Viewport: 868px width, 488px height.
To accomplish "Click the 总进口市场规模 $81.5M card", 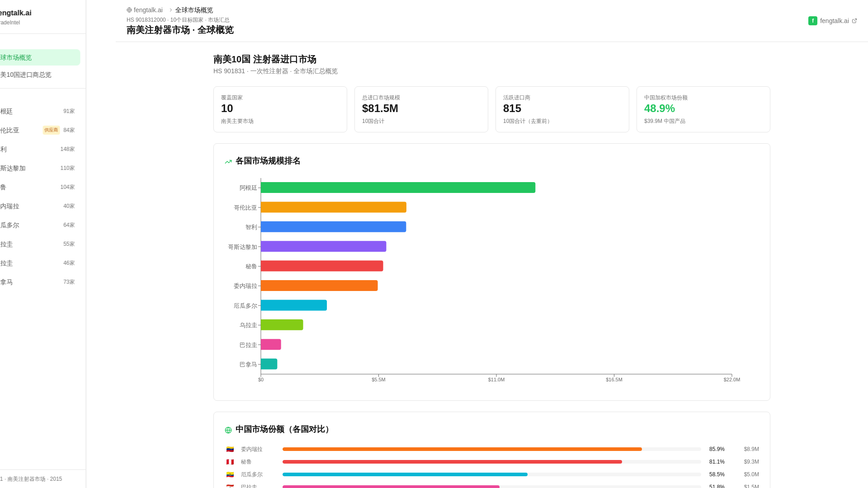I will tap(421, 109).
